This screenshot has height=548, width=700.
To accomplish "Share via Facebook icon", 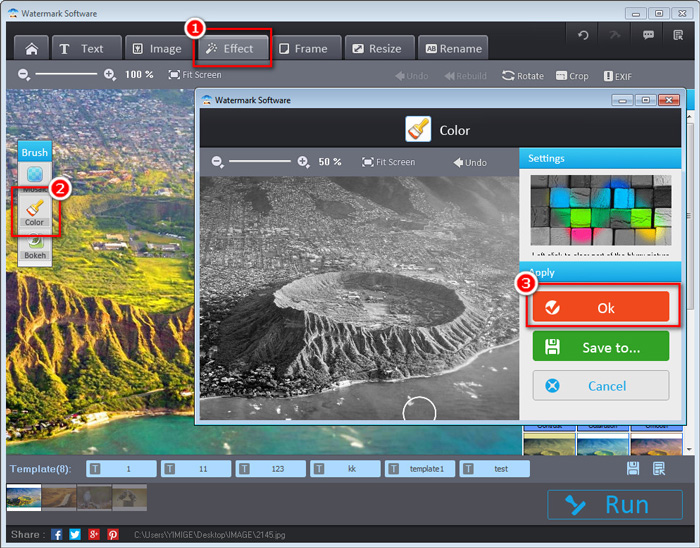I will [x=57, y=534].
